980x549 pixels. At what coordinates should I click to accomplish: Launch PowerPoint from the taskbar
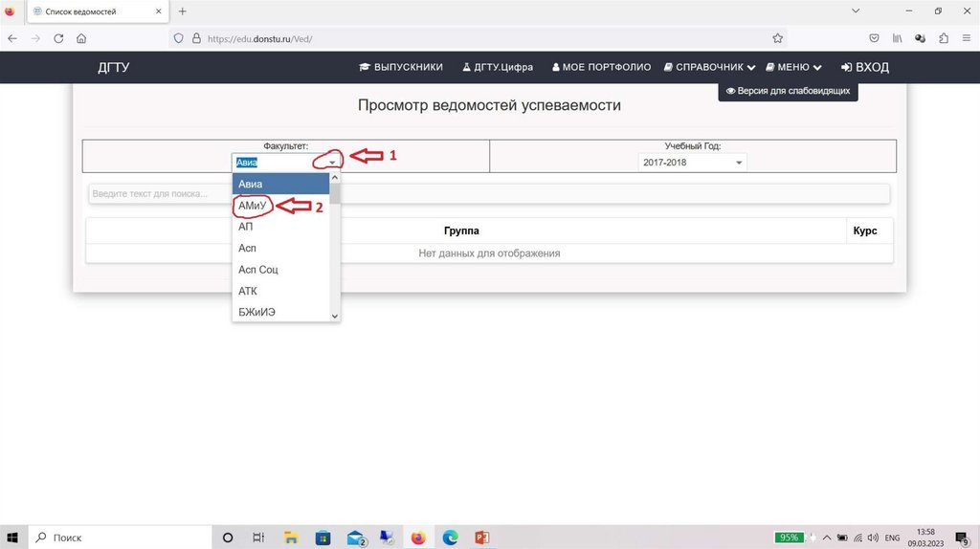pyautogui.click(x=482, y=538)
